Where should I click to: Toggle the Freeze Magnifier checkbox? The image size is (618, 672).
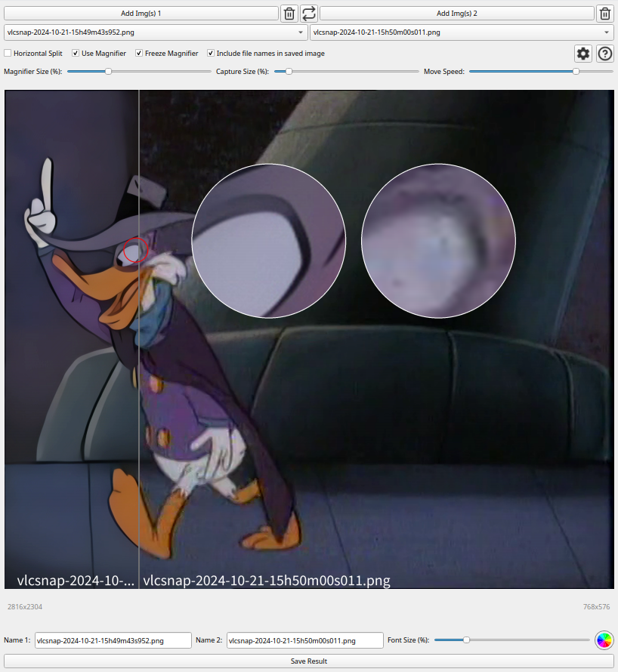(x=139, y=53)
